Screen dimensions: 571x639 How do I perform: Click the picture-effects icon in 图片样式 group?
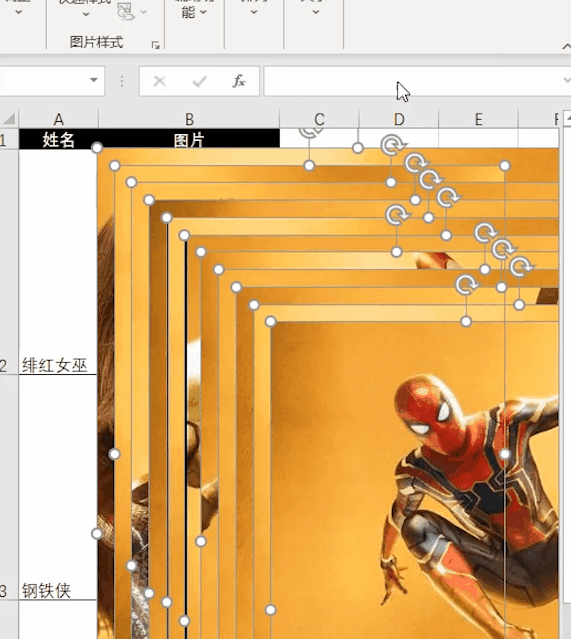pyautogui.click(x=126, y=11)
